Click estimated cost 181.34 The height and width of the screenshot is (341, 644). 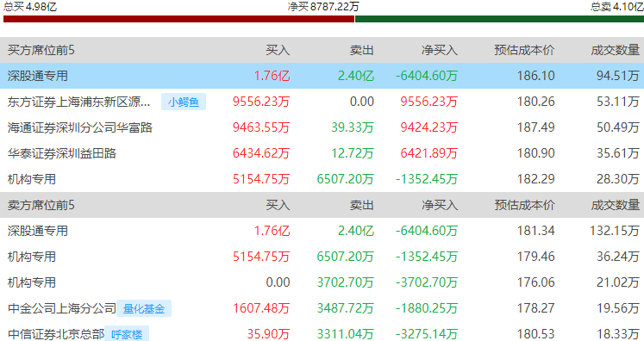pyautogui.click(x=535, y=231)
